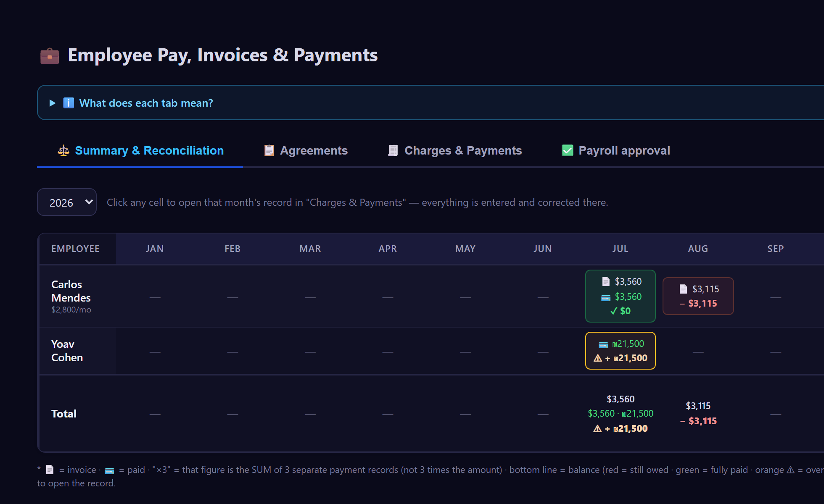Click the JUL column header
This screenshot has width=824, height=504.
click(621, 249)
